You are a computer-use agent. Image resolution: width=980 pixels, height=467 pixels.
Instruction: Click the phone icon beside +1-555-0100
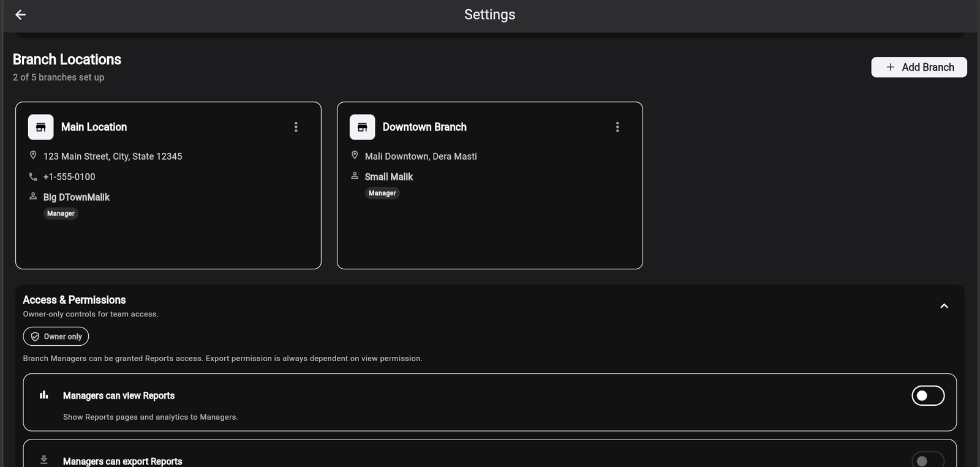[33, 177]
